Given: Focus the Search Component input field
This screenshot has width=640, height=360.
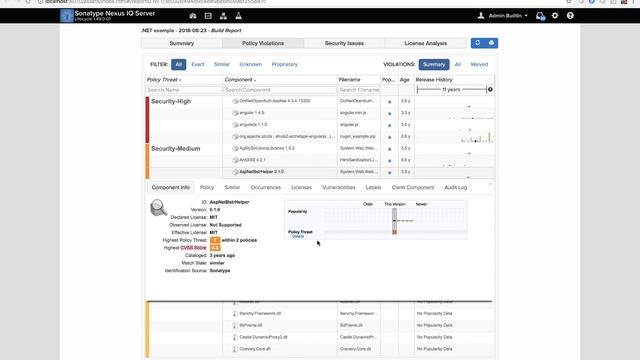Looking at the screenshot, I should (280, 90).
